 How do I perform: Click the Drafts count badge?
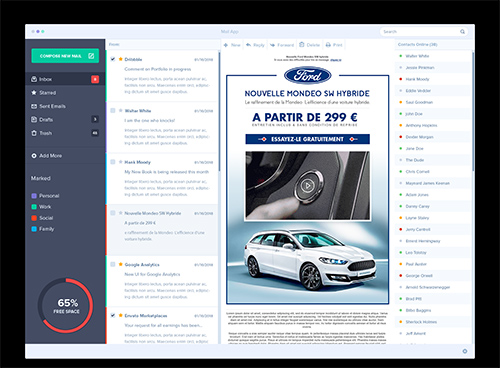point(95,119)
